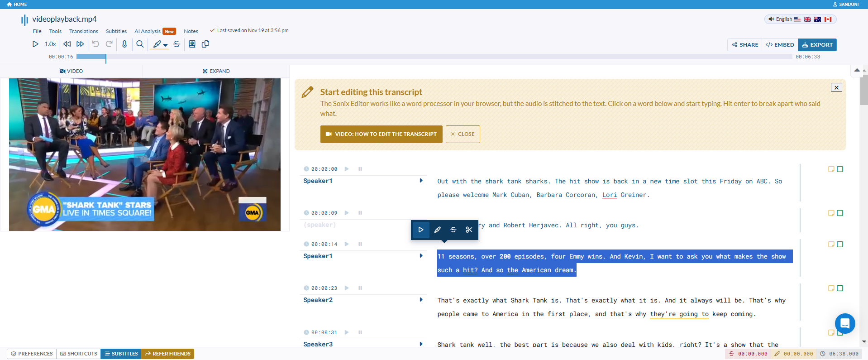This screenshot has width=868, height=360.
Task: Click the CLOSE banner button
Action: coord(463,134)
